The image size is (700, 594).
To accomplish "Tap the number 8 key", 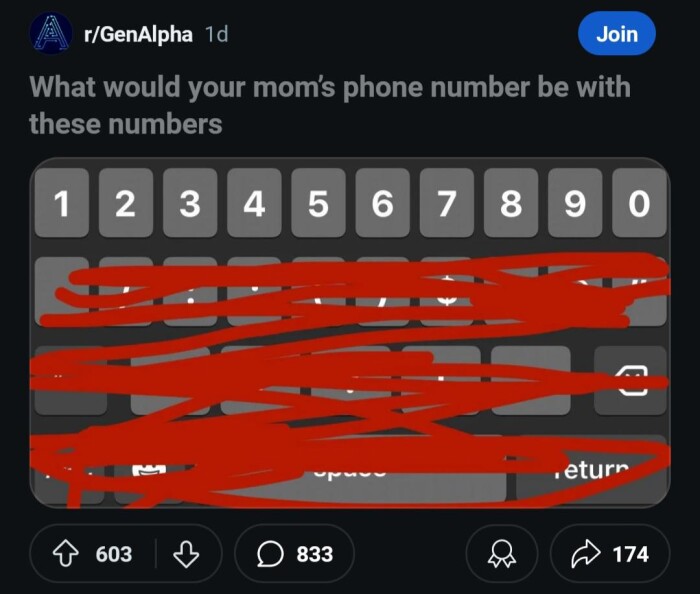I will tap(511, 203).
